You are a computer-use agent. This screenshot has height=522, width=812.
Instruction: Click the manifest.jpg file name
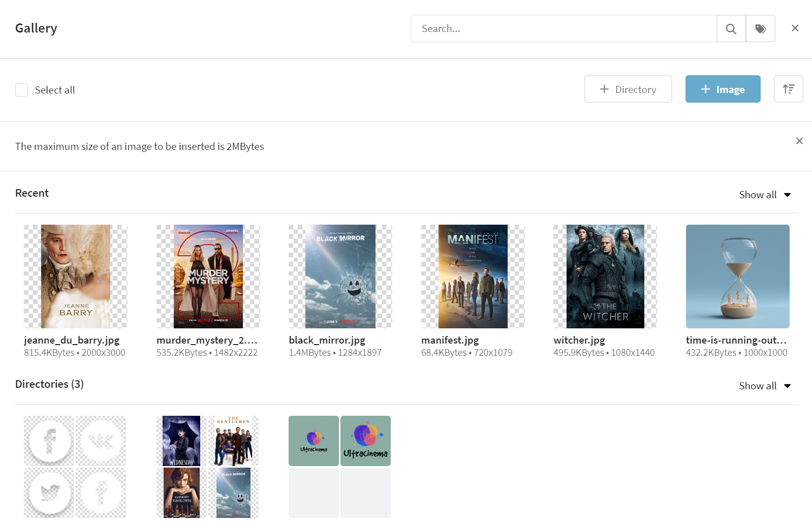tap(450, 340)
